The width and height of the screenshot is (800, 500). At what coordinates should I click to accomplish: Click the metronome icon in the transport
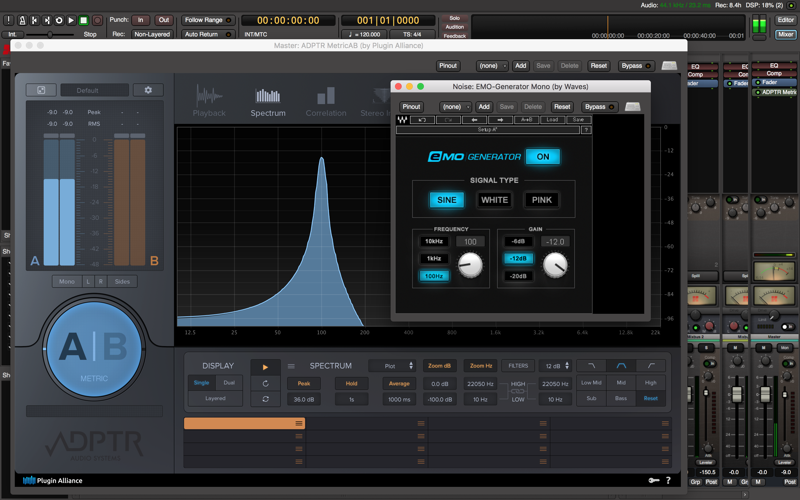(22, 20)
